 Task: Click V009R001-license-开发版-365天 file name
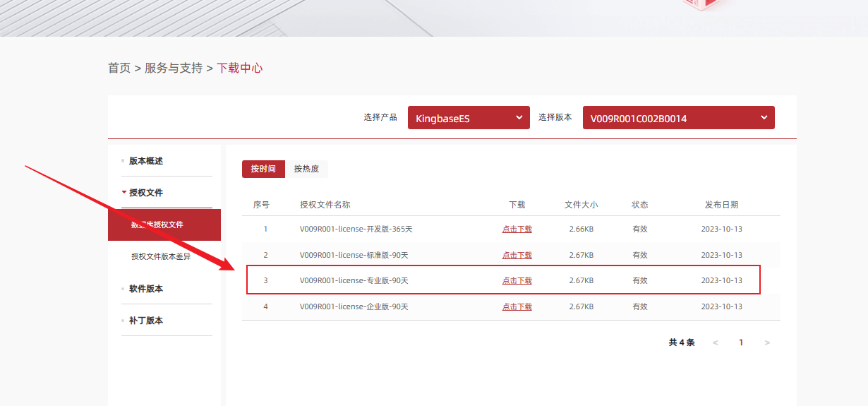(356, 229)
